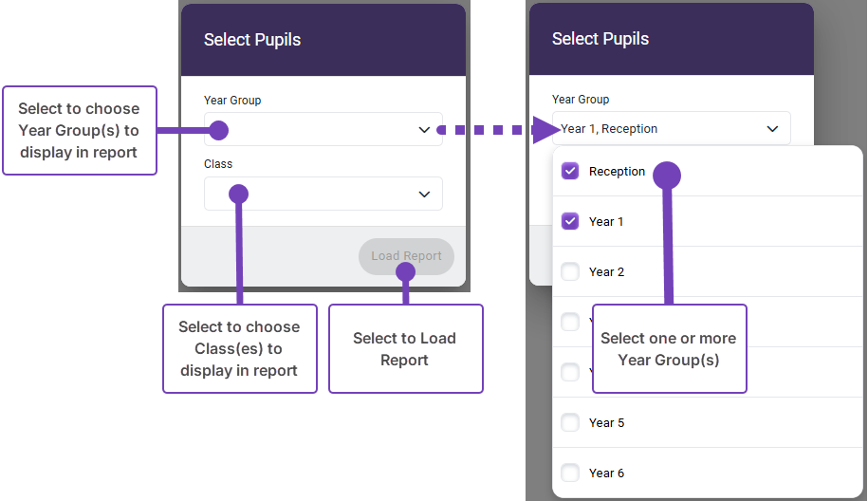Click the purple dot in the empty Year Group field
This screenshot has width=868, height=501.
[218, 129]
